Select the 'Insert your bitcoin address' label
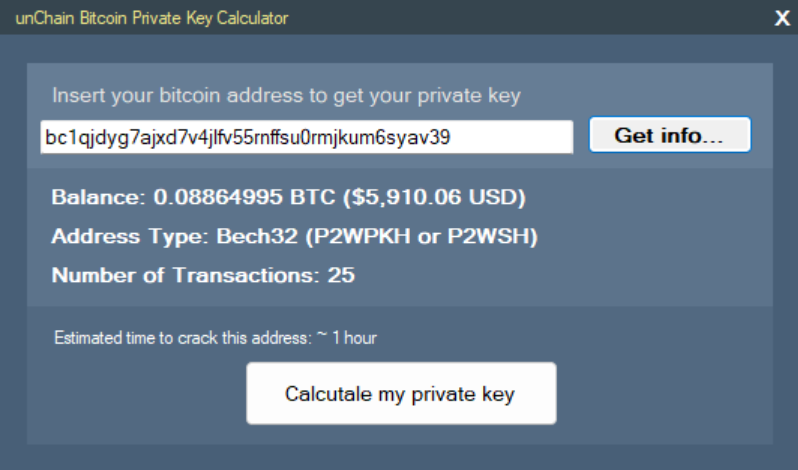 pos(286,96)
